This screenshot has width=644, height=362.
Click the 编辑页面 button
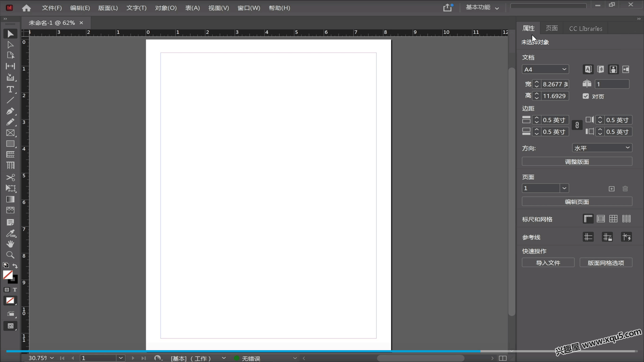click(x=577, y=202)
